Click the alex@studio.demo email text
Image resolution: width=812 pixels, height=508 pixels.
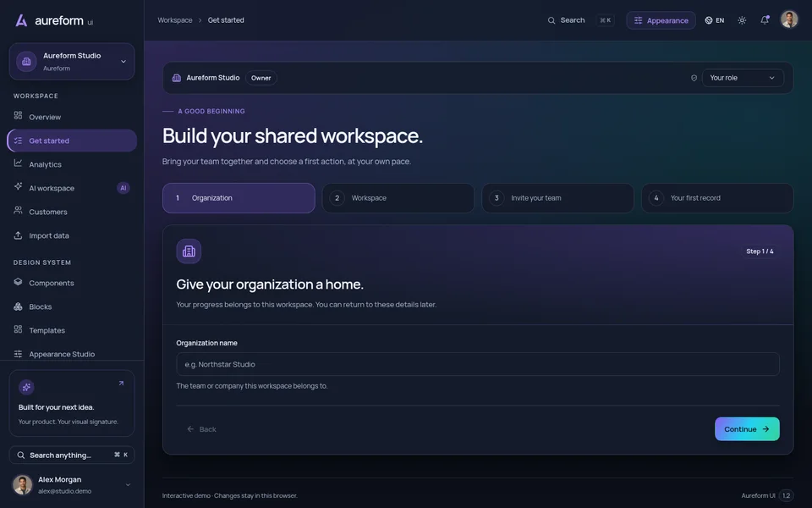[65, 491]
